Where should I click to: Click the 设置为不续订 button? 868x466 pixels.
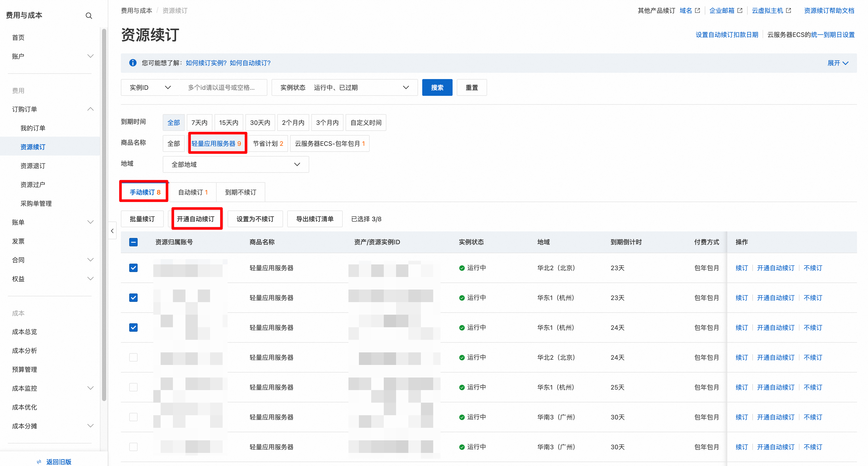[255, 219]
